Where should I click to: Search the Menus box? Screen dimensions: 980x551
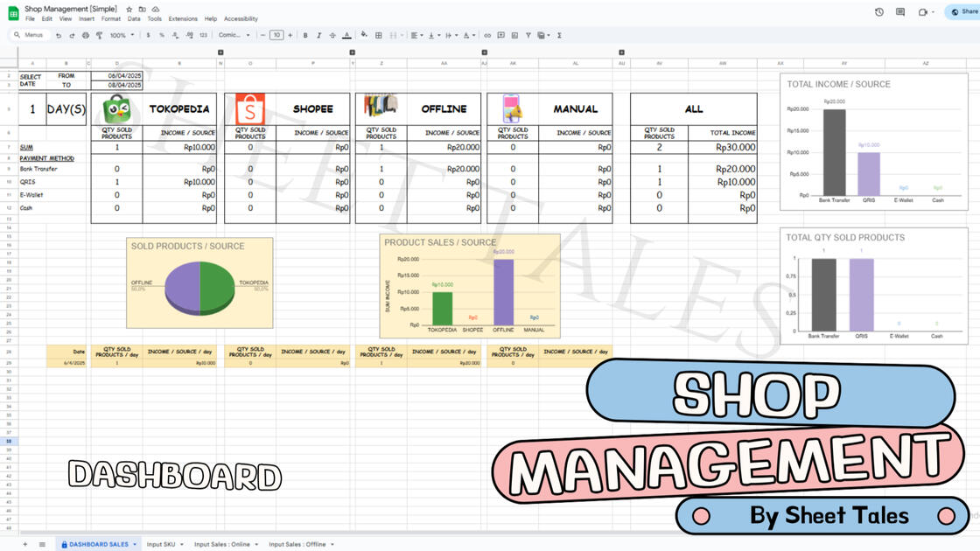point(29,36)
